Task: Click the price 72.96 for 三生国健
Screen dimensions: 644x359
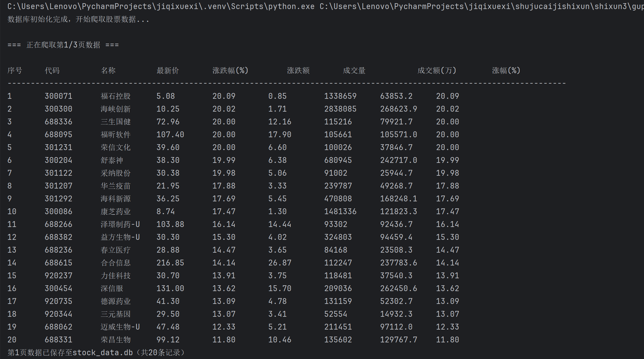Action: click(168, 122)
